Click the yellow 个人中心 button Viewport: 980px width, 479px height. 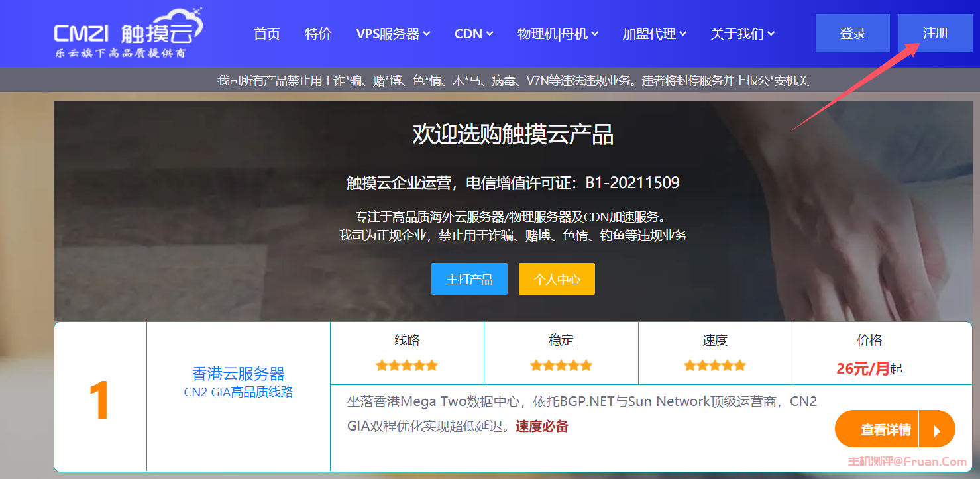(557, 279)
